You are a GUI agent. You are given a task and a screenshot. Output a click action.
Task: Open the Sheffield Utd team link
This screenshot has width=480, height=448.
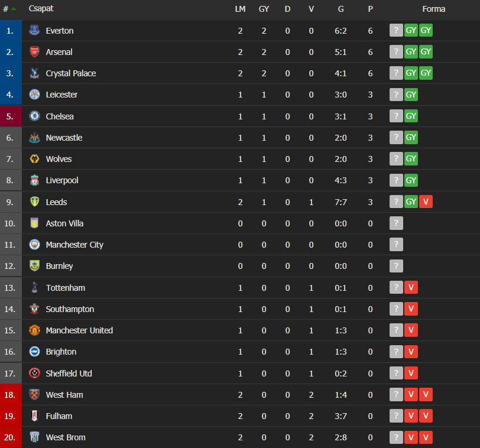pyautogui.click(x=69, y=374)
